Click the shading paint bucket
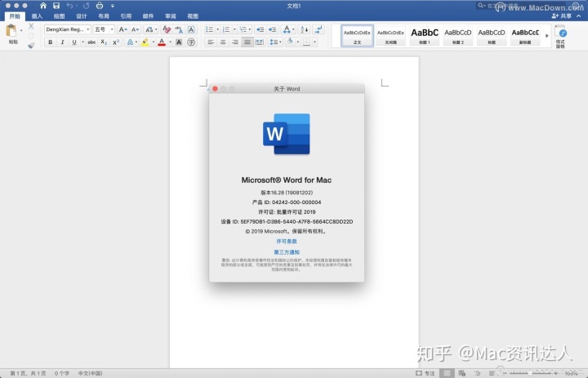The height and width of the screenshot is (378, 588). (x=290, y=42)
